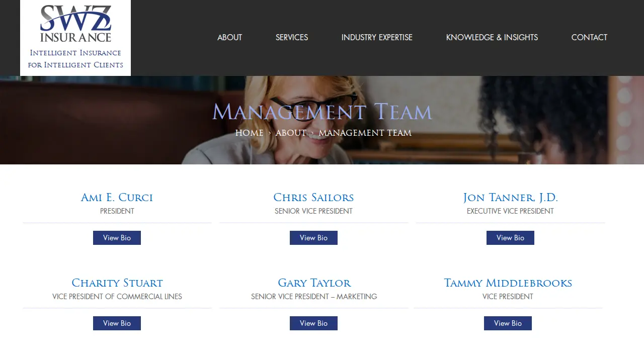Click the Chris Sailors name heading
This screenshot has width=644, height=362.
(x=313, y=198)
